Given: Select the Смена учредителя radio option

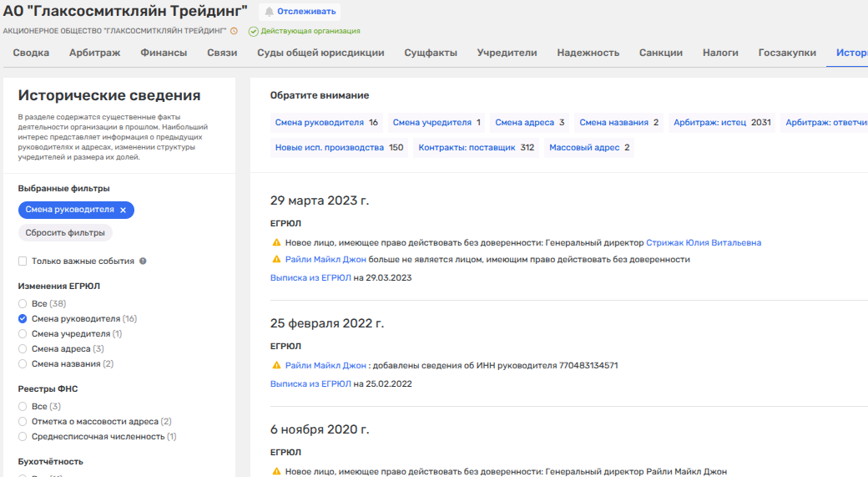Looking at the screenshot, I should (23, 334).
